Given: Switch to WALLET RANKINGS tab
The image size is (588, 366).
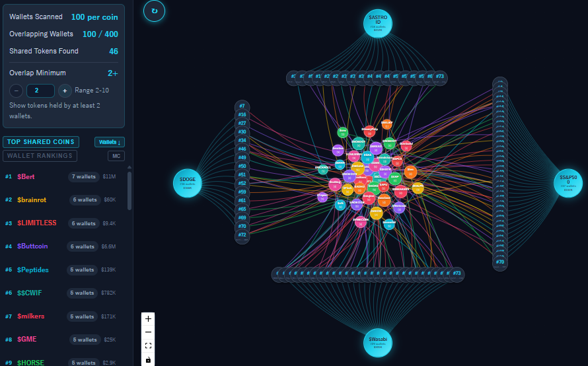Looking at the screenshot, I should pos(40,156).
